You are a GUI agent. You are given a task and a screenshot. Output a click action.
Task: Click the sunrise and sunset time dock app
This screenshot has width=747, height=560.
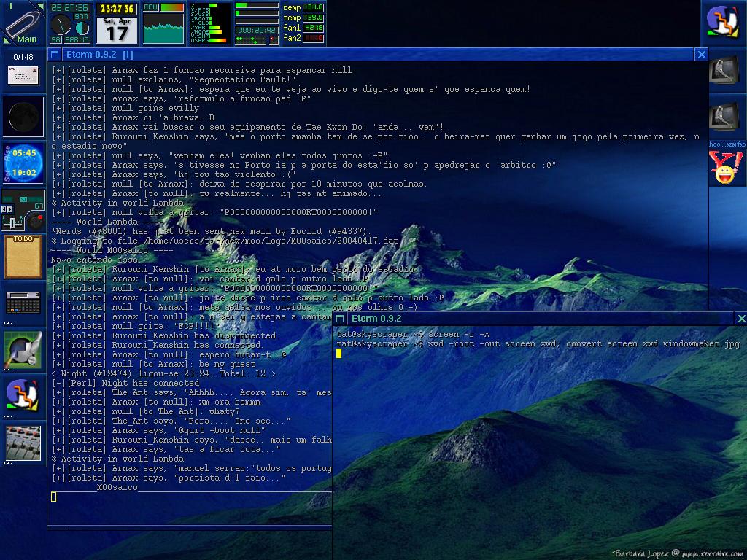pos(23,163)
